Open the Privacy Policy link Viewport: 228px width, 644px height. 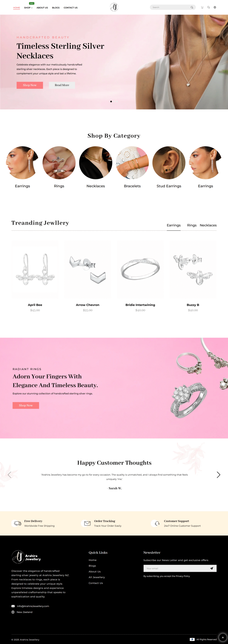pyautogui.click(x=183, y=576)
